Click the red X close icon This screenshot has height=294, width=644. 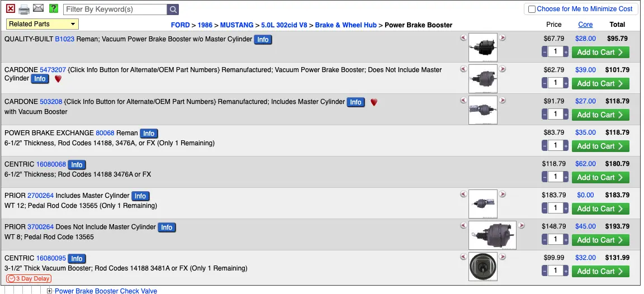click(11, 8)
